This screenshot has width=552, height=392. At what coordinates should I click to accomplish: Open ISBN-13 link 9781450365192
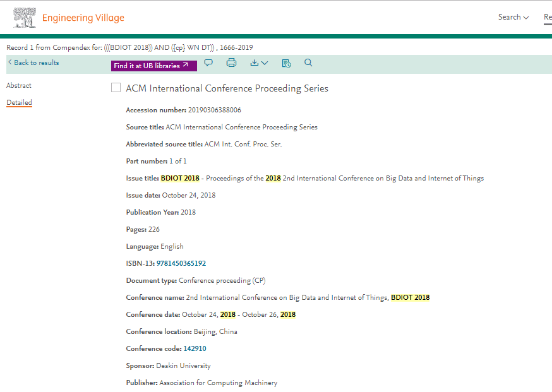(181, 263)
